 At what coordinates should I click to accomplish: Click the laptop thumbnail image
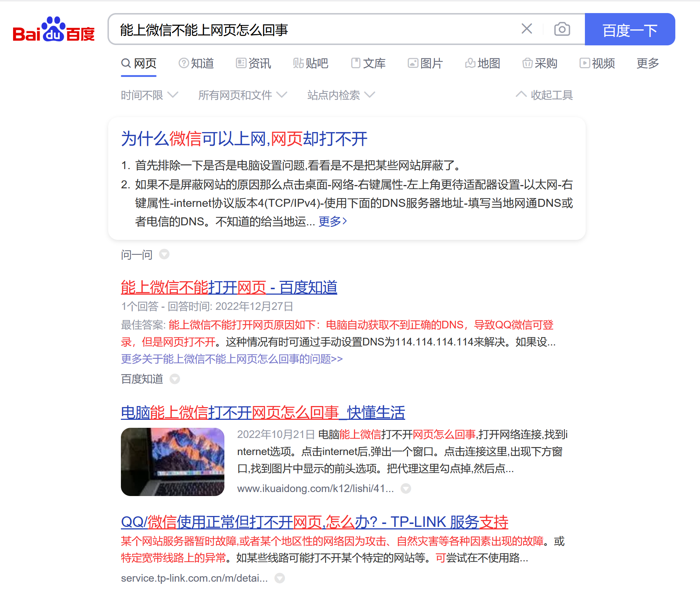[x=172, y=462]
